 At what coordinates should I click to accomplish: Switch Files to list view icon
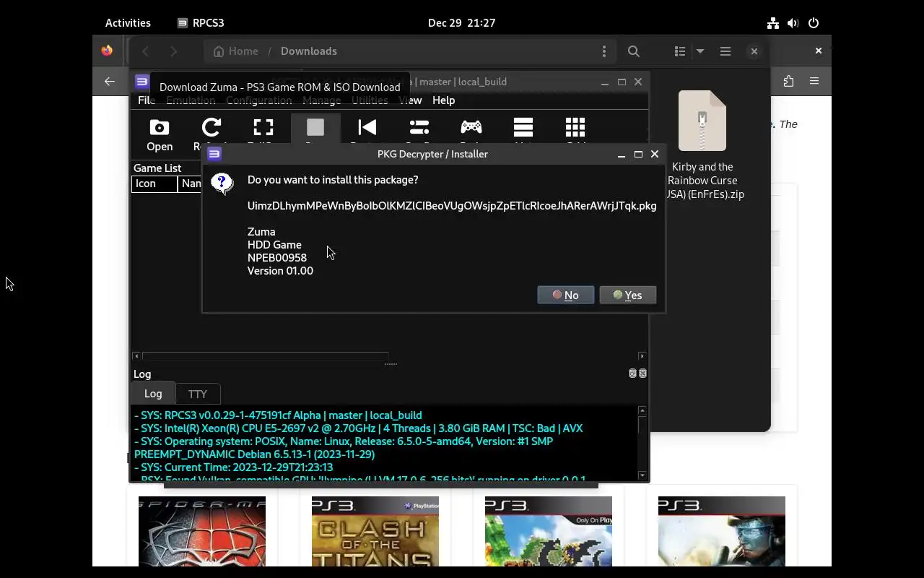[680, 51]
